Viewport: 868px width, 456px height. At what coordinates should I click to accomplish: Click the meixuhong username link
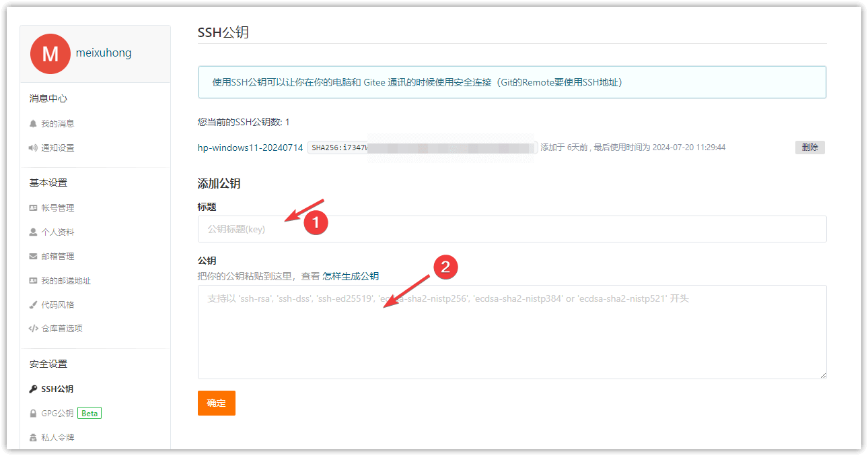(x=104, y=53)
